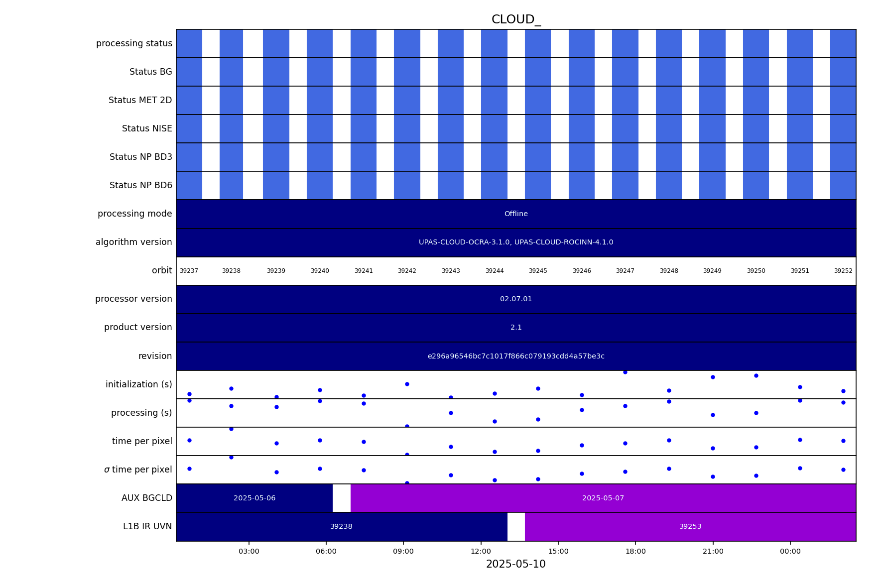
Task: Click the 'orbit' row label
Action: tap(162, 270)
